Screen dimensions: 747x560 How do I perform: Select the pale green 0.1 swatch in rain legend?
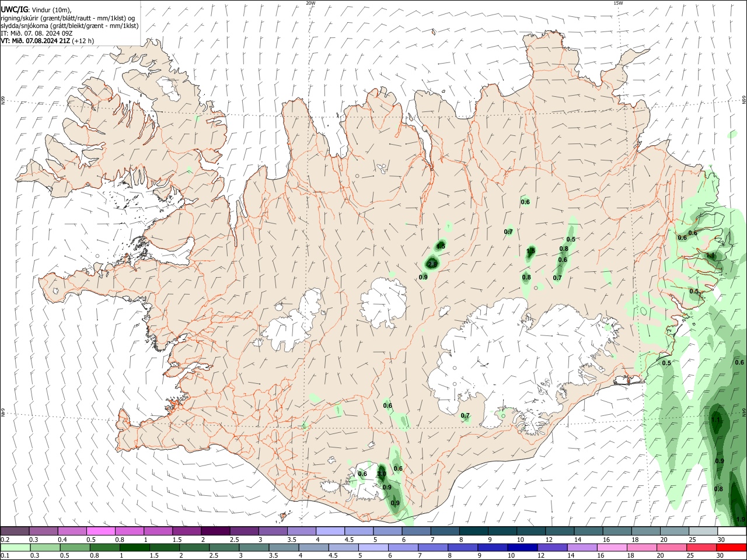point(15,547)
